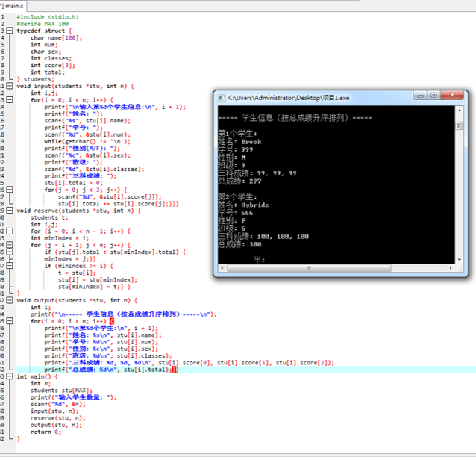Click the 'stu[i].total = 0;' line

tap(73, 183)
